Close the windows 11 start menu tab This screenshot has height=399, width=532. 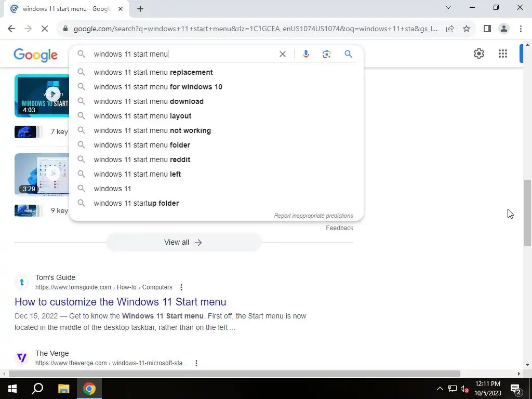(121, 9)
